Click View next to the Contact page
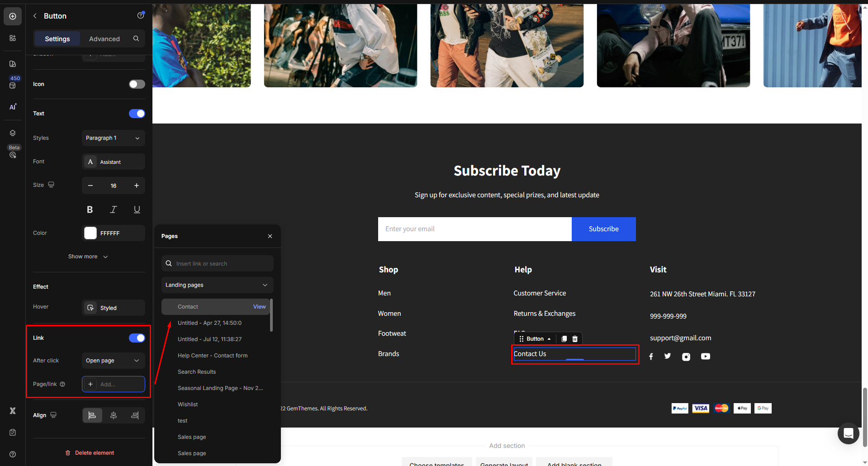 pos(259,306)
